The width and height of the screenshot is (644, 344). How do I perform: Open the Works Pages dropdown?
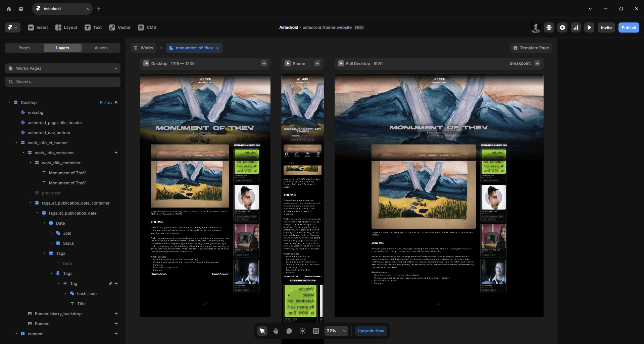pos(63,68)
